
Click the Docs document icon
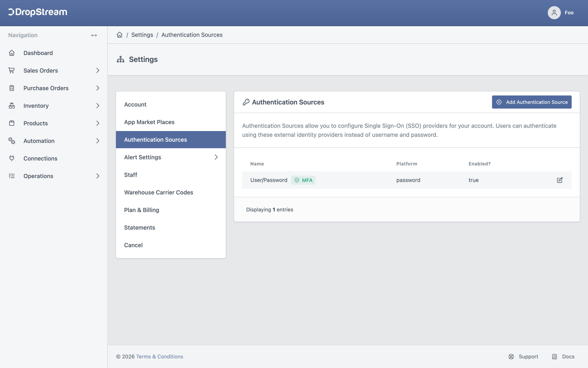click(555, 357)
